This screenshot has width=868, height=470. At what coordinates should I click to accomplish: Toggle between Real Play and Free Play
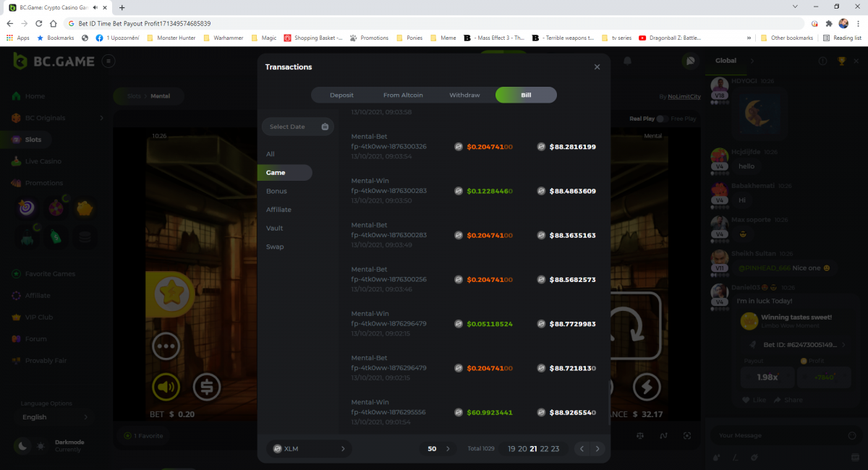coord(662,119)
